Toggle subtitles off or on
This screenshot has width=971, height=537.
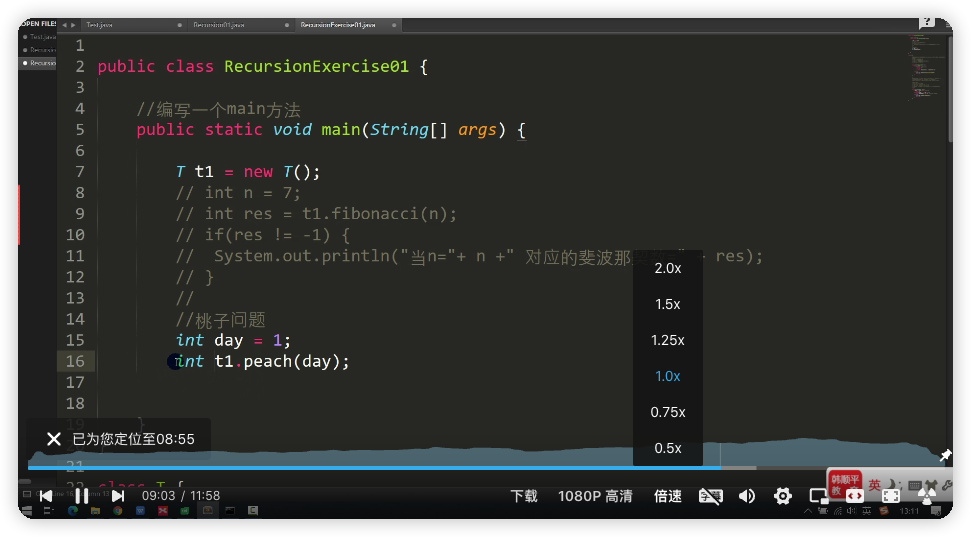710,496
